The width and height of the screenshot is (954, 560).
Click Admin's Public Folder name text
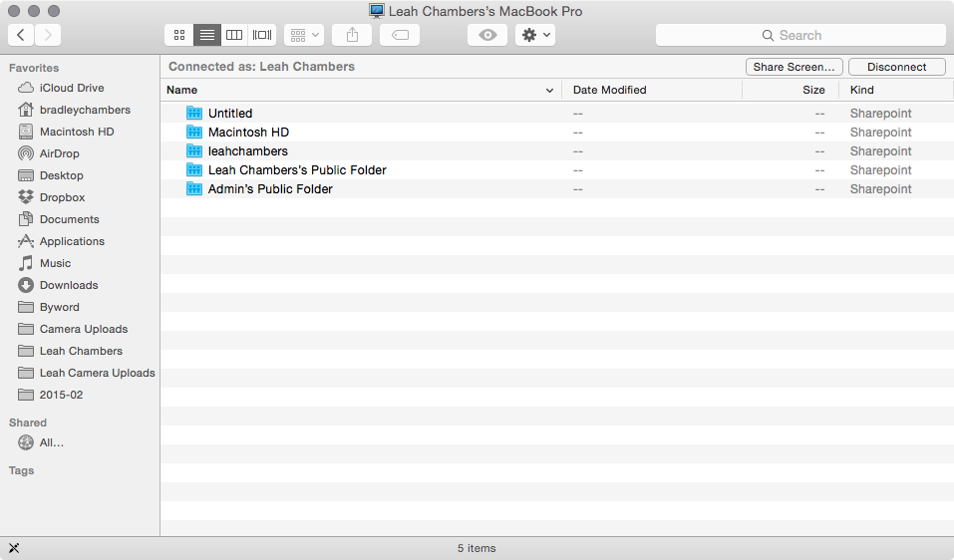click(270, 189)
